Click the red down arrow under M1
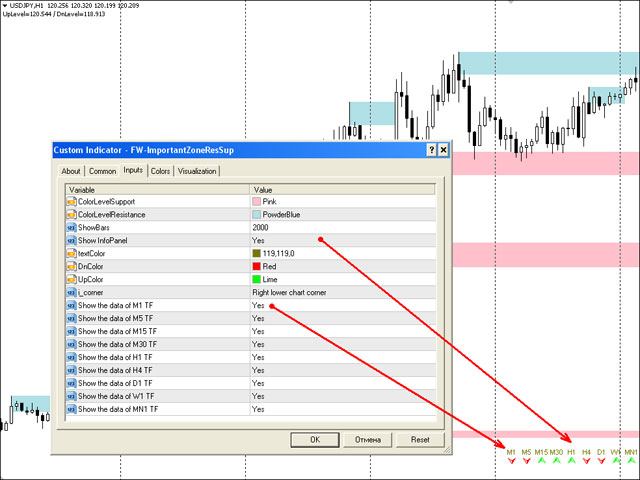 point(511,461)
